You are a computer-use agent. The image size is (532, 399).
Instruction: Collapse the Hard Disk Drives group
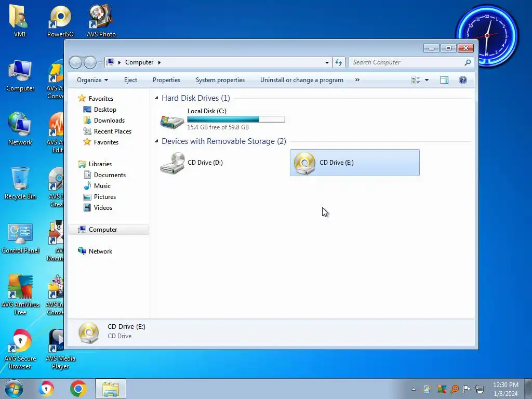(x=156, y=98)
